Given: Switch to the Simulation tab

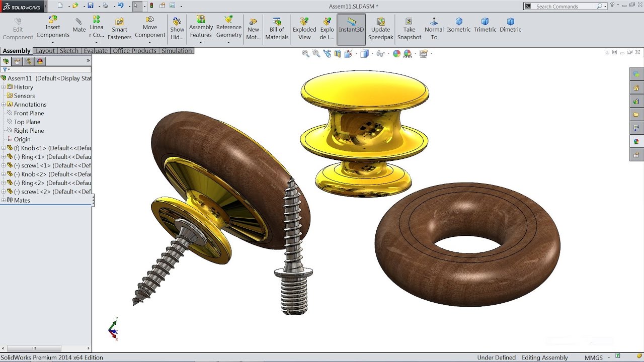Looking at the screenshot, I should (176, 51).
